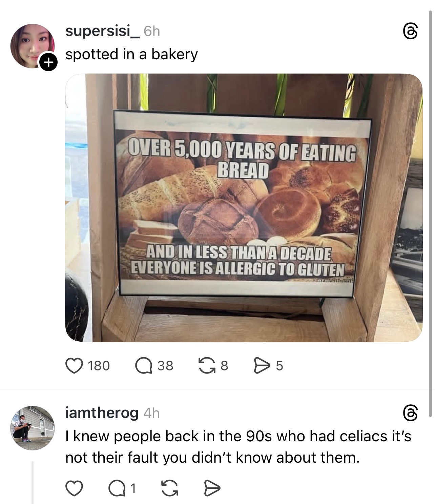The height and width of the screenshot is (504, 435).
Task: Open comments on supersisi_ post
Action: (x=144, y=366)
